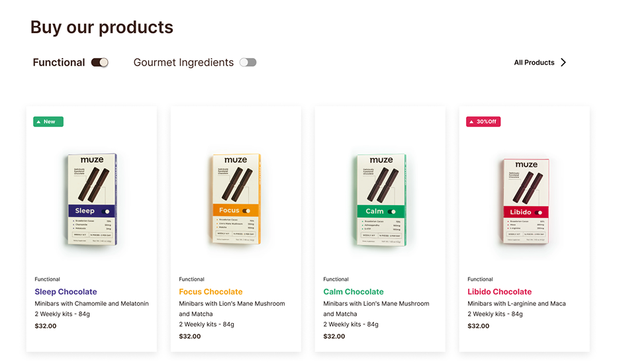Enable the Gourmet Ingredients toggle
This screenshot has width=619, height=364.
click(x=248, y=62)
